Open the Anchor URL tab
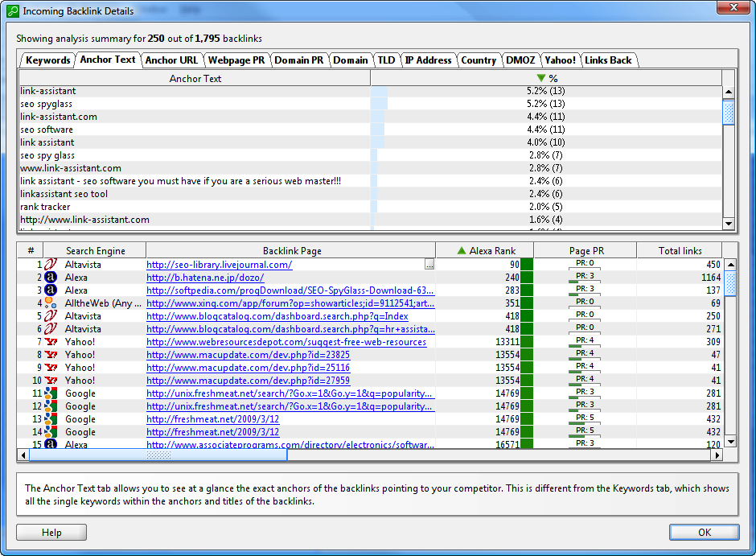 coord(171,60)
